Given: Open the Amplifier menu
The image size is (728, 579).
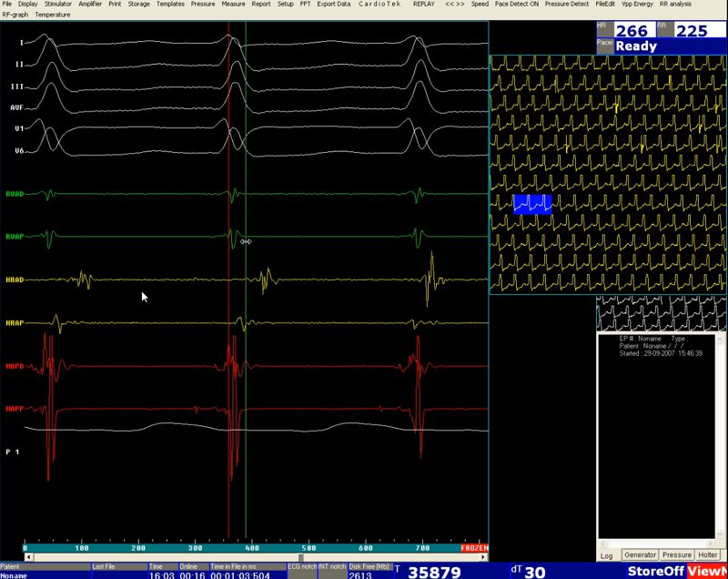Looking at the screenshot, I should tap(90, 4).
